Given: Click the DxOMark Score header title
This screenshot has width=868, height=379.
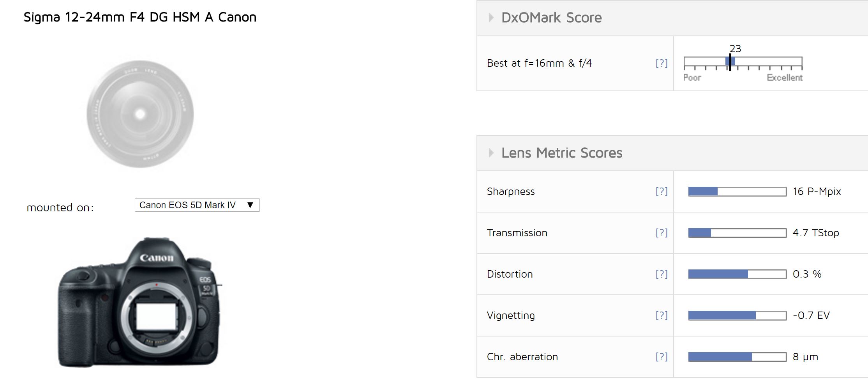Looking at the screenshot, I should [551, 18].
